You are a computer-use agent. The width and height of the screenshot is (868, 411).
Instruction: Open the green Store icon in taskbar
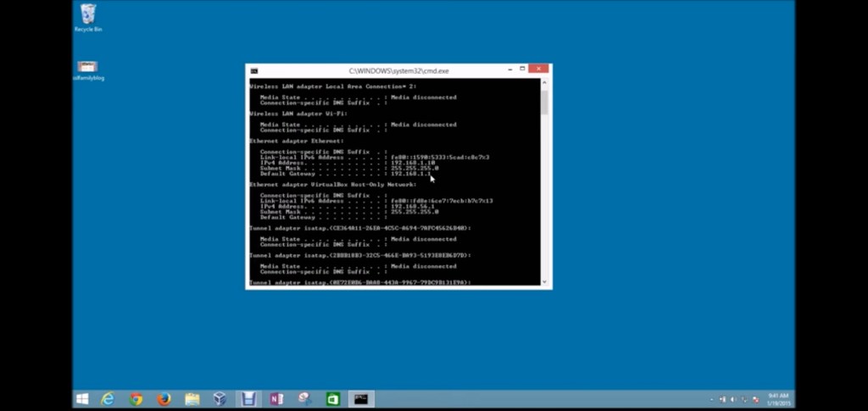pos(333,398)
